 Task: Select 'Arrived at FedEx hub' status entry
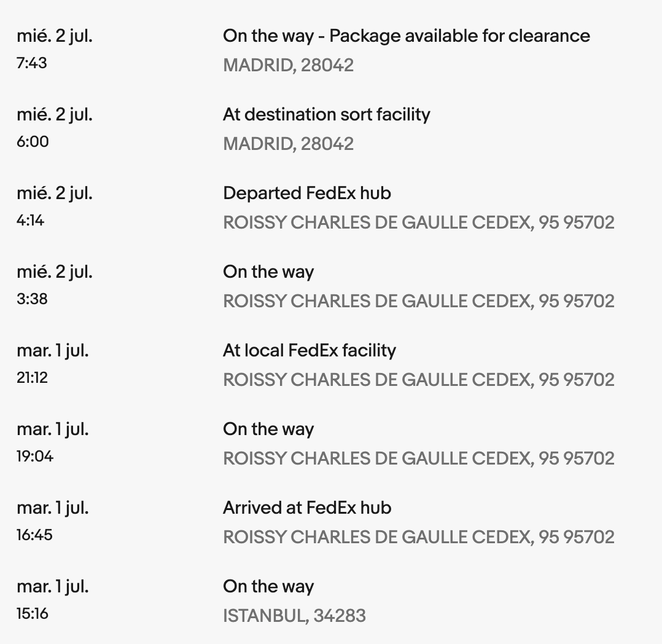point(307,508)
